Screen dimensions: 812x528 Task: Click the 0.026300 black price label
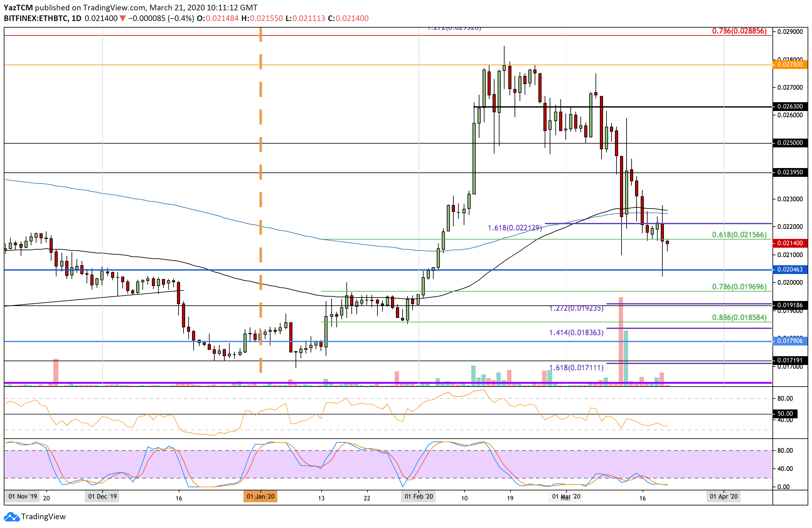(790, 106)
